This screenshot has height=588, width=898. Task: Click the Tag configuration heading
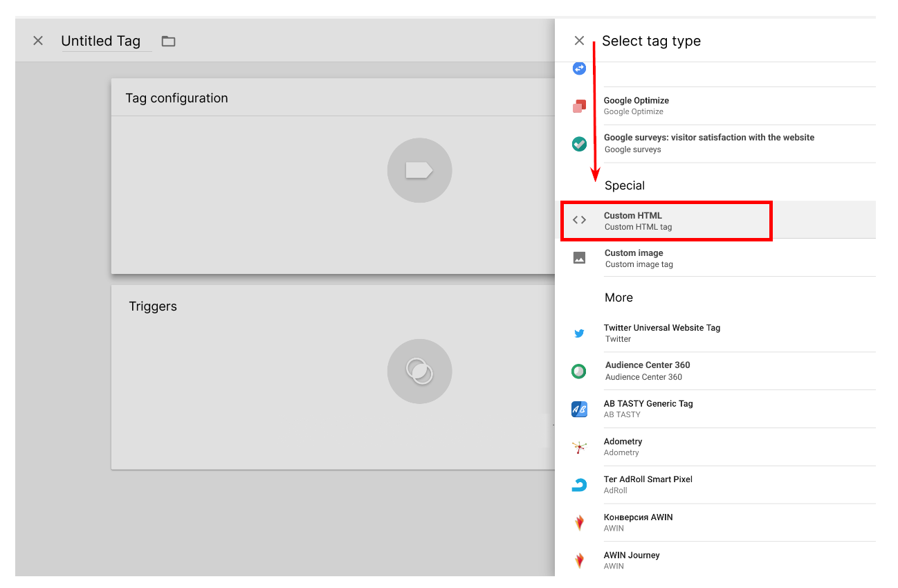[176, 98]
